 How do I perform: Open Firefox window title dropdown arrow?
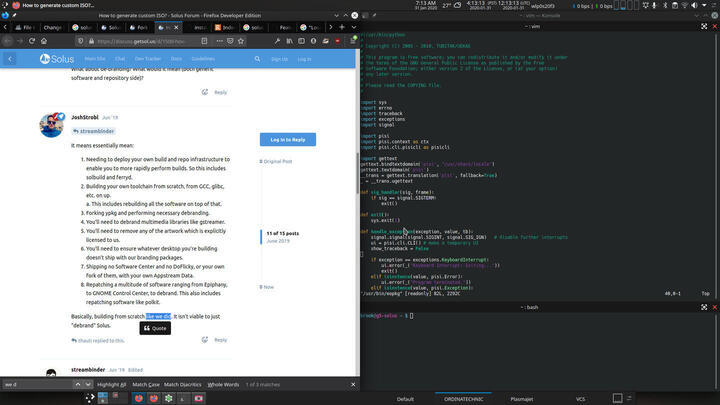tap(336, 16)
